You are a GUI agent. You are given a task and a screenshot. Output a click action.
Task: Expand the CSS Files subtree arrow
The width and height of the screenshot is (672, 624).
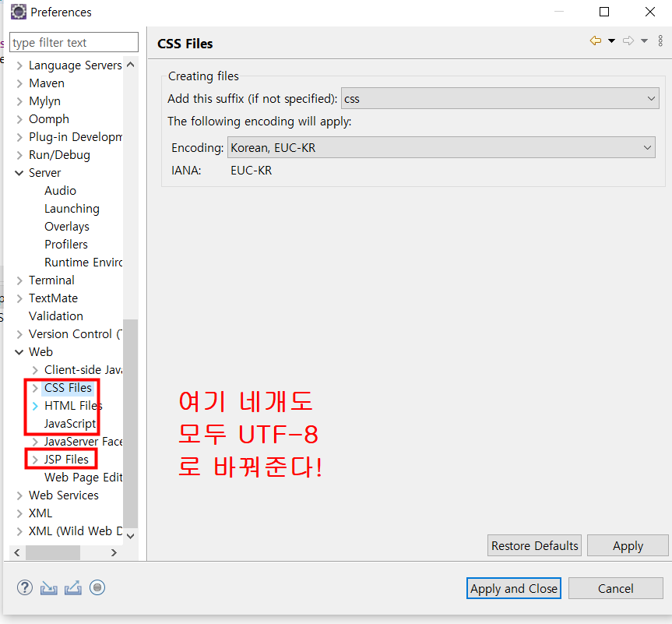click(x=35, y=388)
